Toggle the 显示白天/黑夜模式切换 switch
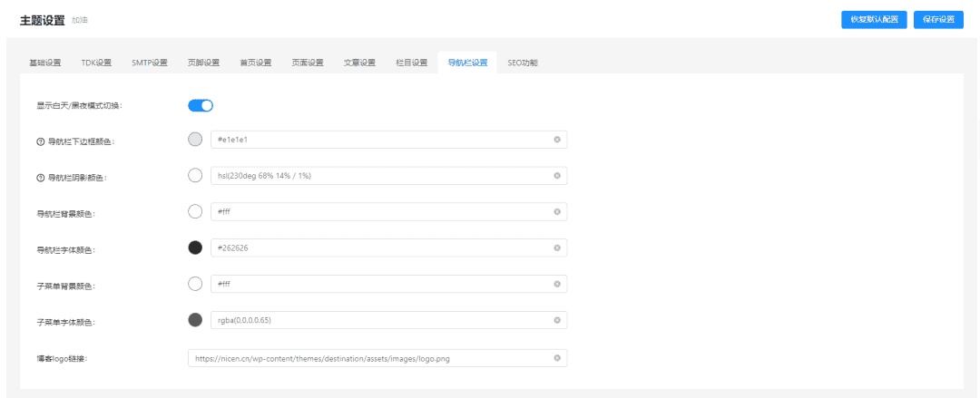Viewport: 980px width, 398px height. (x=201, y=105)
